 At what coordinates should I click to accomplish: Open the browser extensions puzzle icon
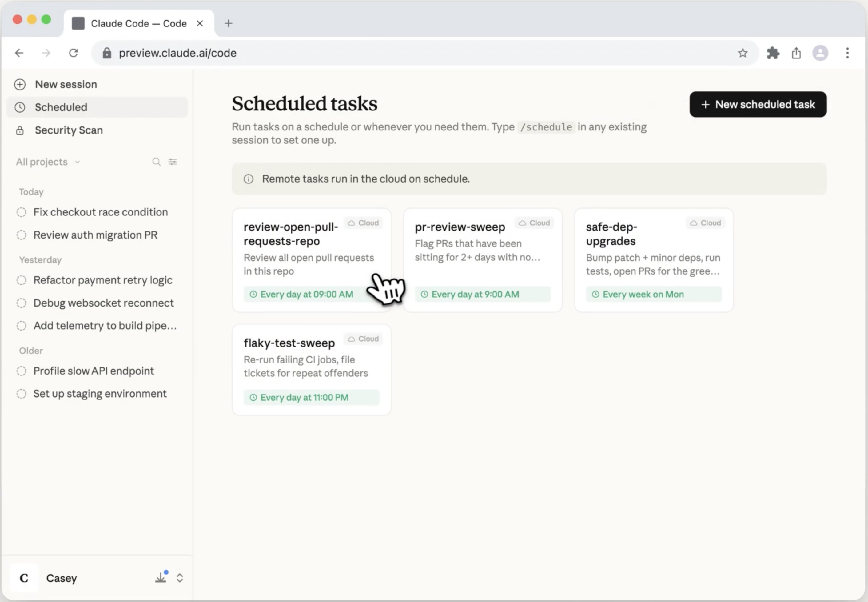point(772,53)
